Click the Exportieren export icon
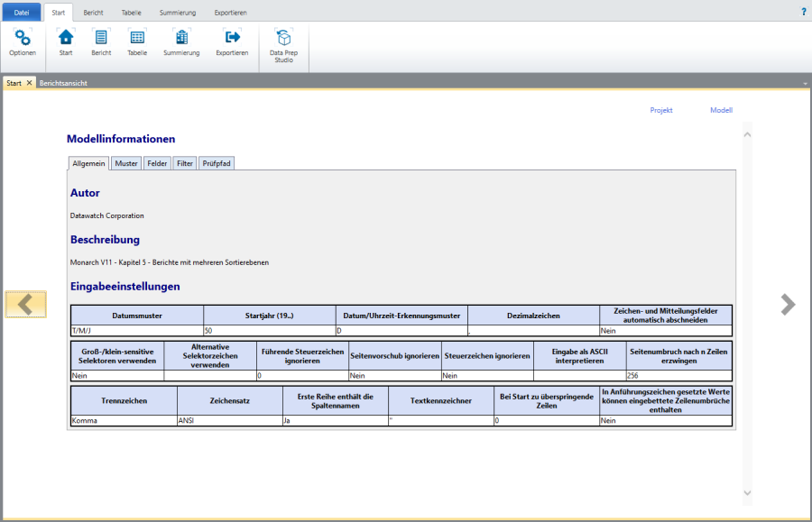The height and width of the screenshot is (522, 812). [x=232, y=38]
